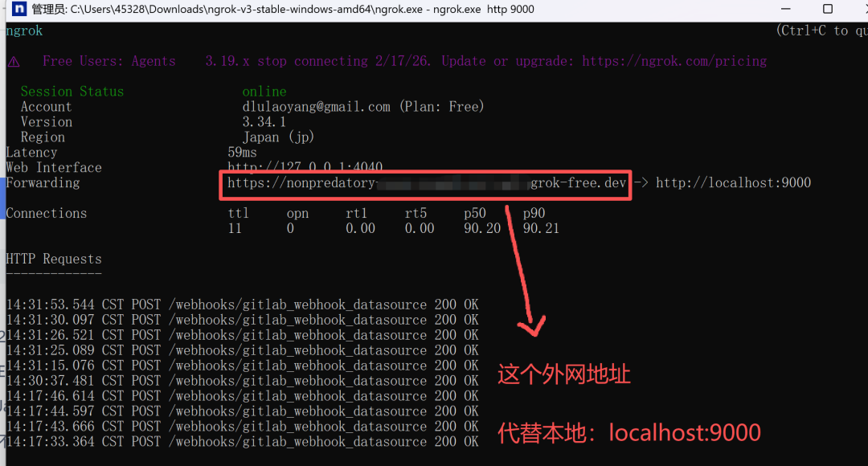This screenshot has width=868, height=466.
Task: Click the HTTP Requests heading
Action: pos(54,259)
